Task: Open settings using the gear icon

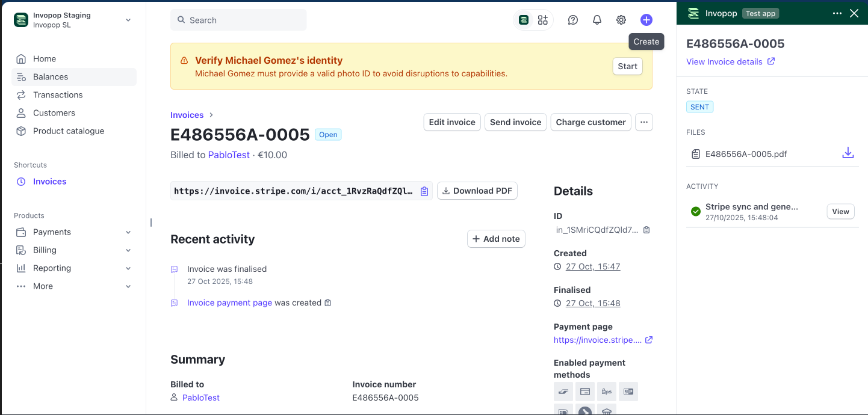Action: [621, 20]
